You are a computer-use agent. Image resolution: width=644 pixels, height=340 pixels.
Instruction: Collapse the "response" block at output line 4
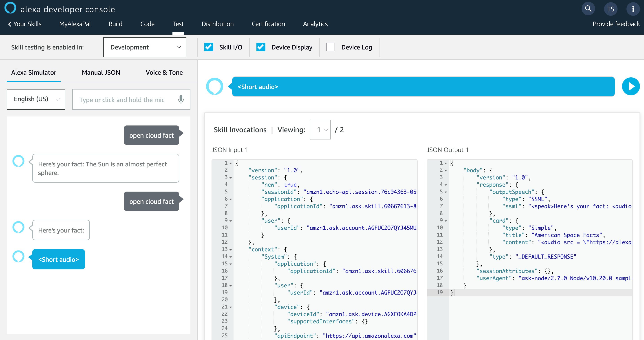tap(446, 185)
